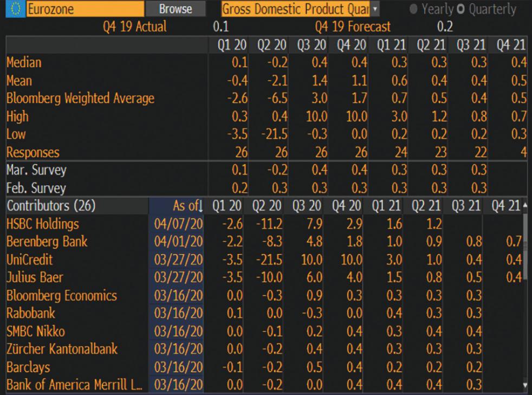Select the Mar. Survey row
This screenshot has width=532, height=395.
click(36, 171)
